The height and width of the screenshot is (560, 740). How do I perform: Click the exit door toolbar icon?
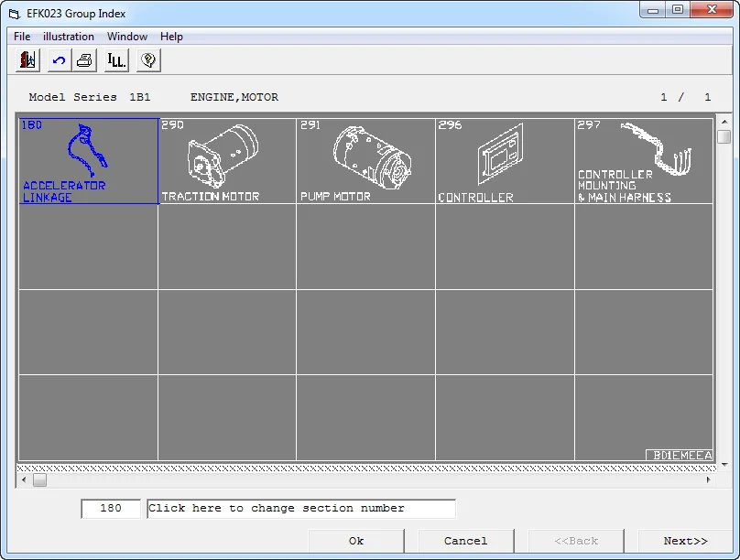[x=27, y=60]
